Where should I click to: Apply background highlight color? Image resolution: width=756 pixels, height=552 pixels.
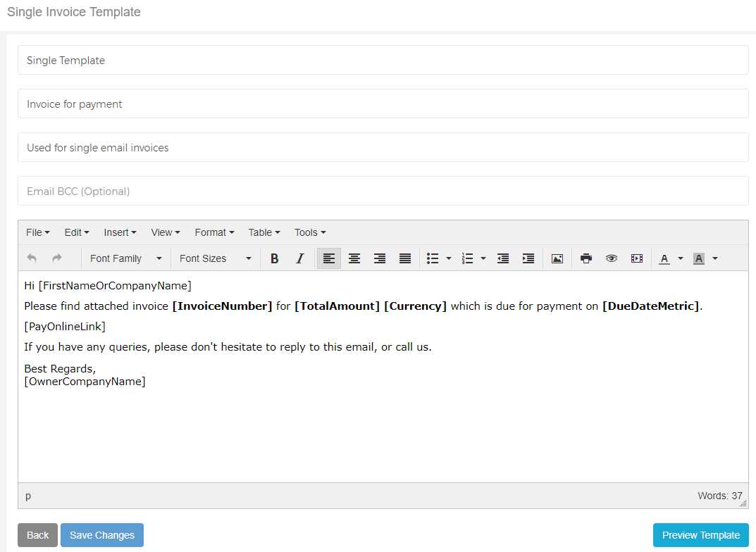click(x=699, y=258)
